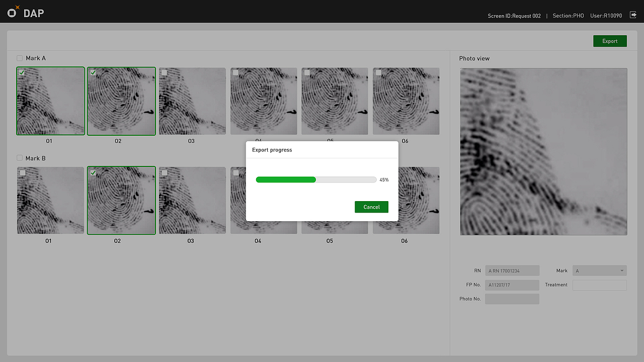This screenshot has height=362, width=644.
Task: Click the export progress bar at 45%
Action: [x=316, y=179]
